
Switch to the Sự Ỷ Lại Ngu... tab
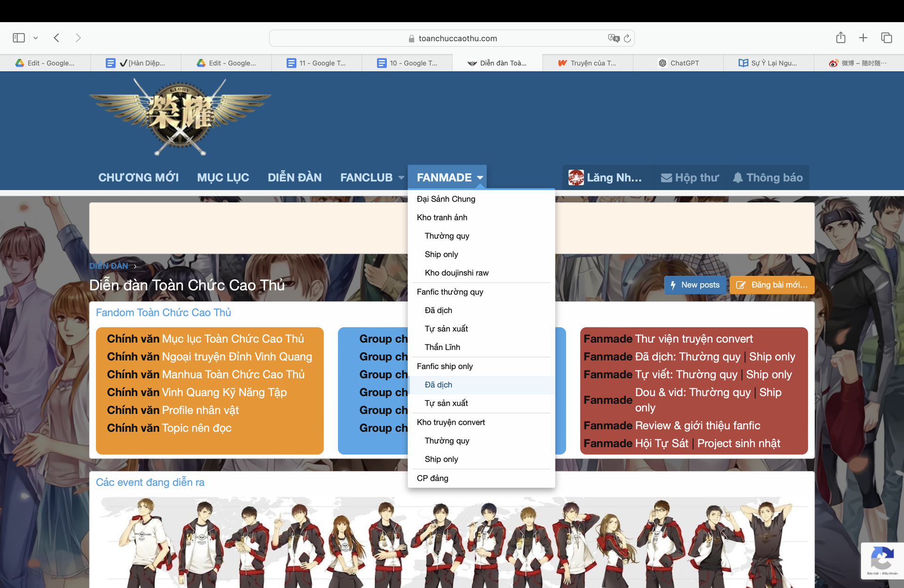768,63
